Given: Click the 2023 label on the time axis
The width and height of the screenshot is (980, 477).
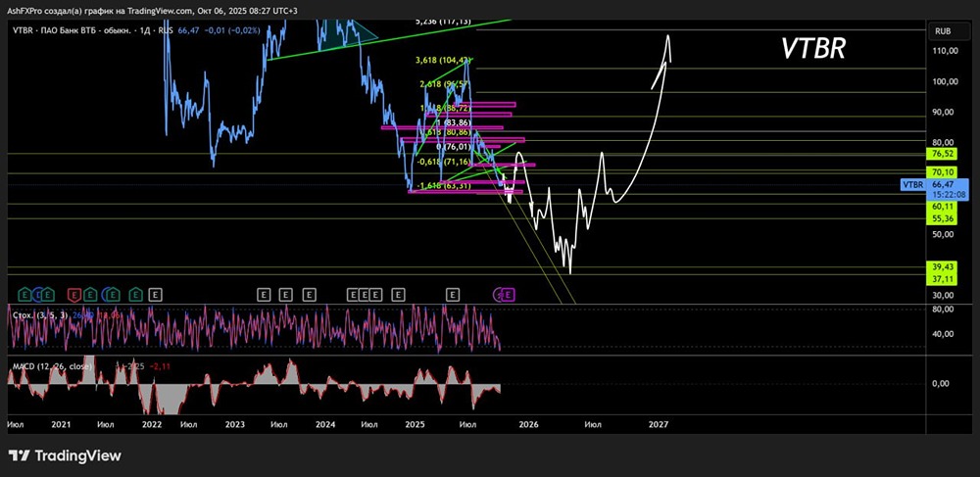Looking at the screenshot, I should pyautogui.click(x=234, y=424).
